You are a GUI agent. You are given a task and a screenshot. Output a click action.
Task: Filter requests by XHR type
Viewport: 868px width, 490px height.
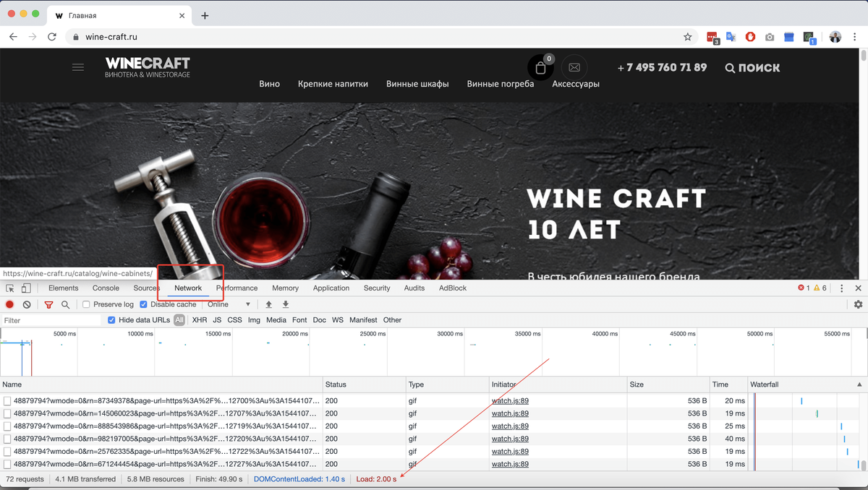tap(200, 320)
